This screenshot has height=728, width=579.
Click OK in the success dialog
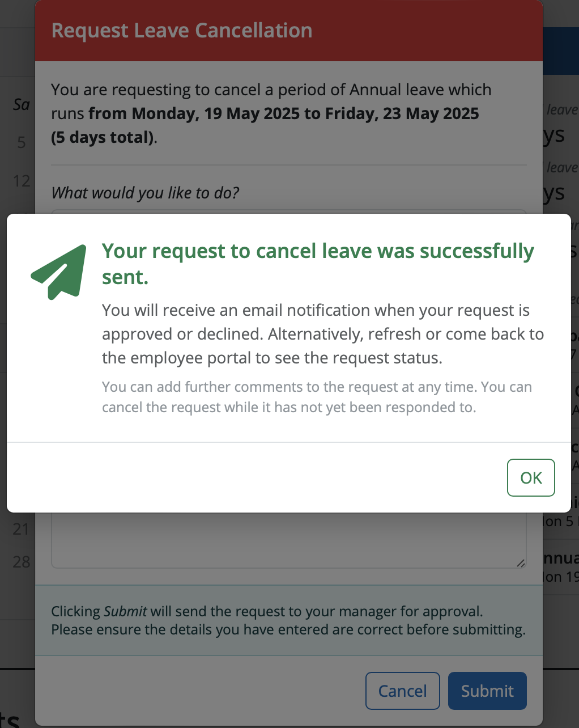coord(531,477)
